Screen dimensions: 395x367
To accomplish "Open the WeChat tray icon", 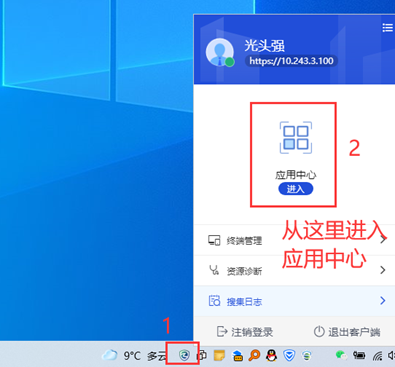I will point(341,355).
